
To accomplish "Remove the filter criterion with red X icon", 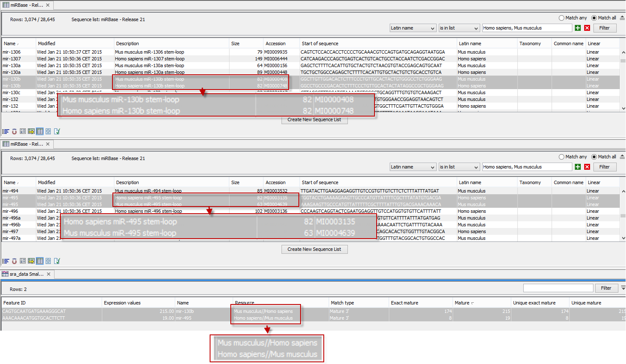I will pyautogui.click(x=586, y=27).
